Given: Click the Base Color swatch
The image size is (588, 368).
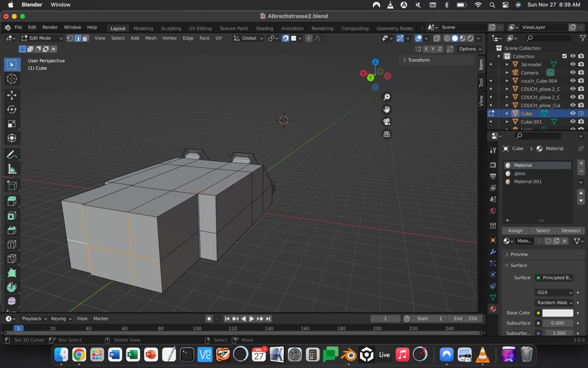Looking at the screenshot, I should pyautogui.click(x=557, y=313).
